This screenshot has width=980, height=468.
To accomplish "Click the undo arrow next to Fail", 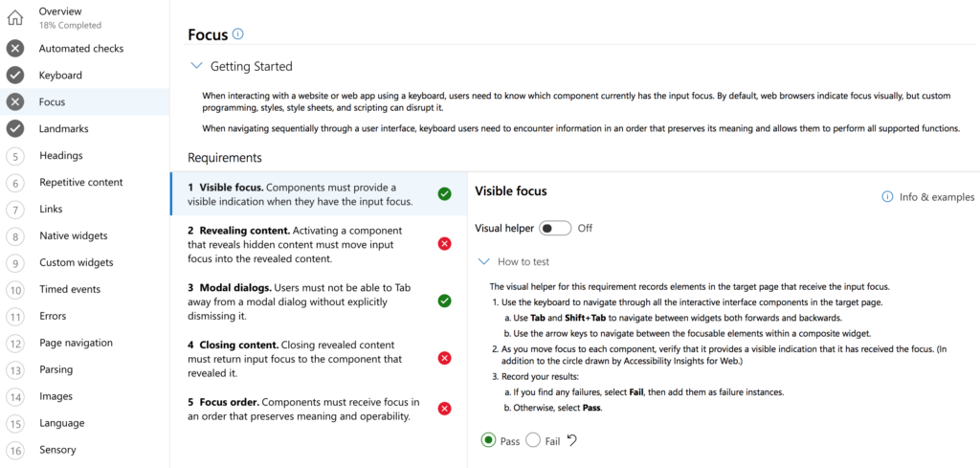I will tap(571, 440).
